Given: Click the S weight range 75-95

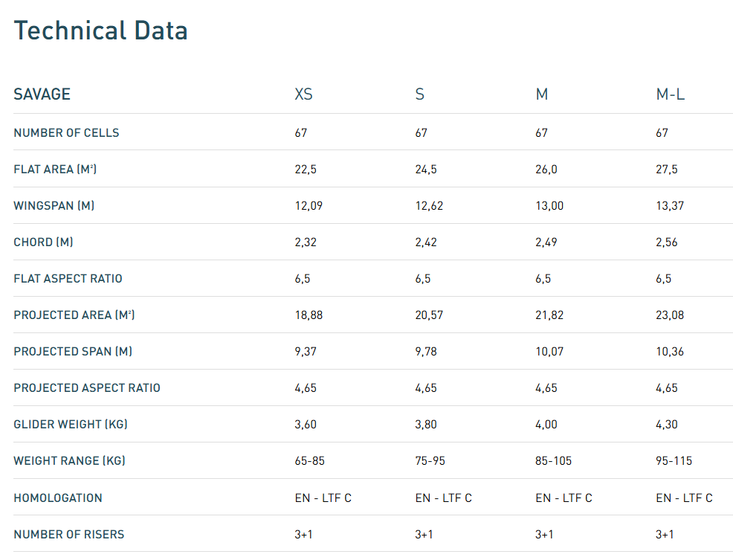Looking at the screenshot, I should point(430,461).
